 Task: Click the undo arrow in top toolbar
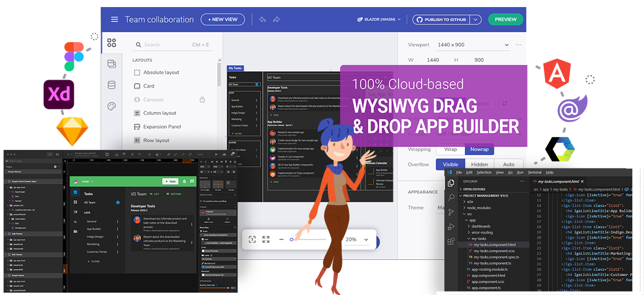click(262, 19)
